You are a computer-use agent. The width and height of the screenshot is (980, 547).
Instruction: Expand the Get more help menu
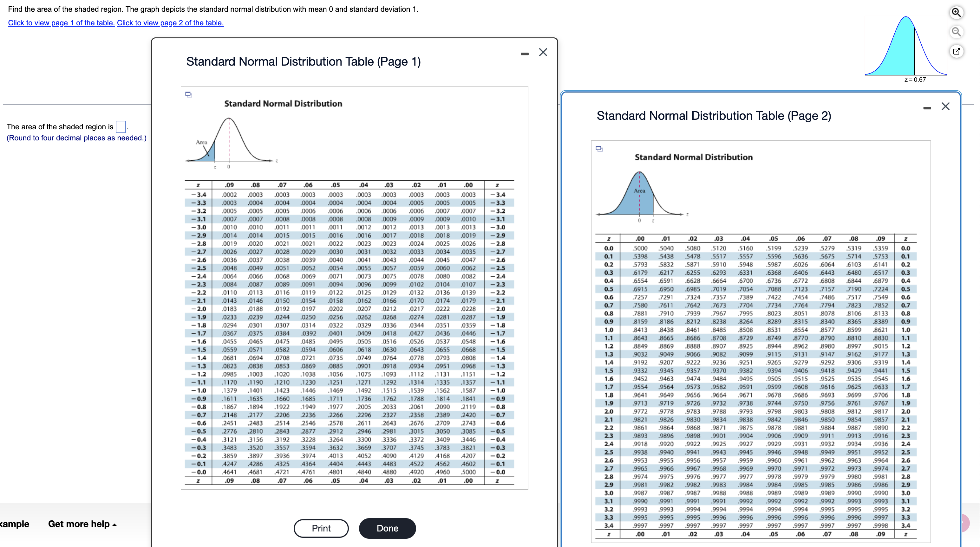tap(82, 524)
